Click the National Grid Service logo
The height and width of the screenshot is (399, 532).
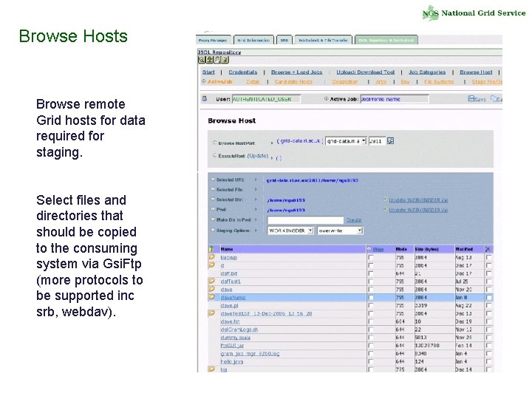point(474,13)
